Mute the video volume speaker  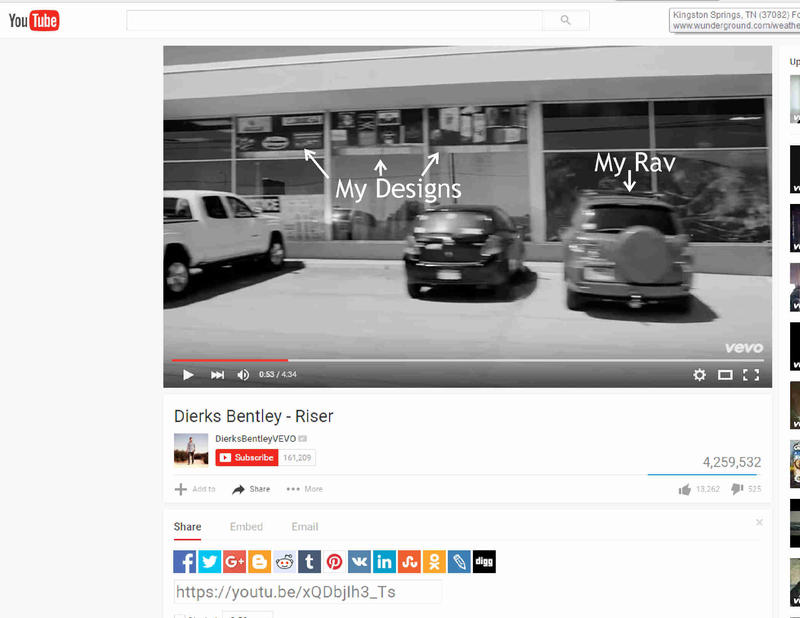tap(243, 375)
